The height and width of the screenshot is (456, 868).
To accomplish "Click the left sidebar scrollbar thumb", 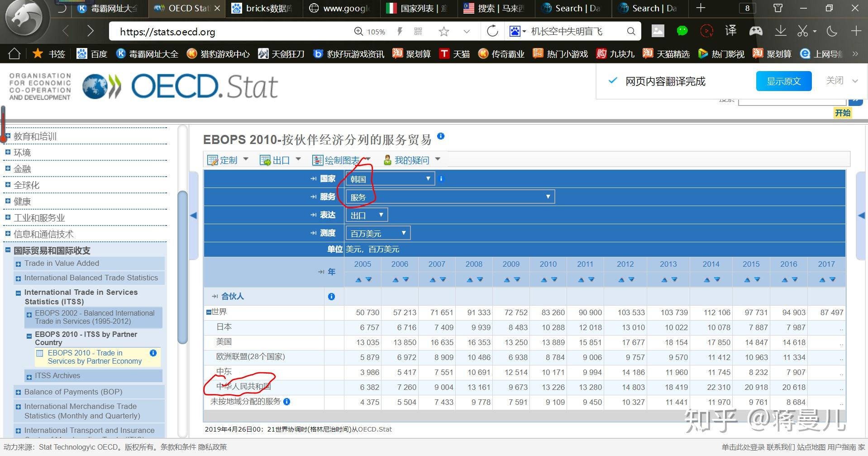I will point(182,267).
